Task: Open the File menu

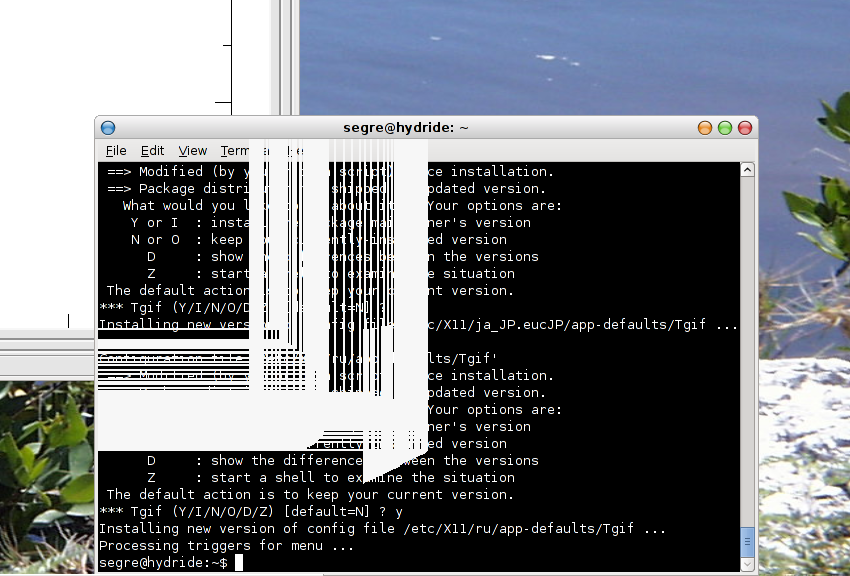Action: [x=116, y=151]
